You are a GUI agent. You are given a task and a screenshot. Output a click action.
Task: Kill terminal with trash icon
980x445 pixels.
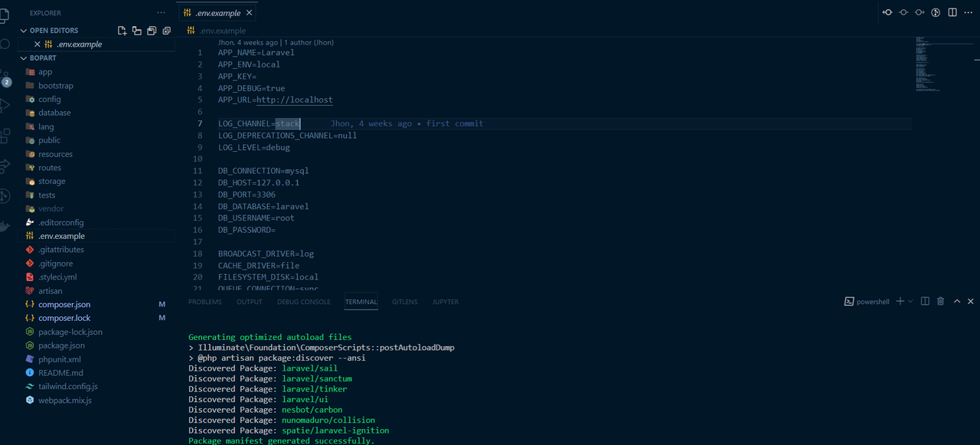[941, 302]
